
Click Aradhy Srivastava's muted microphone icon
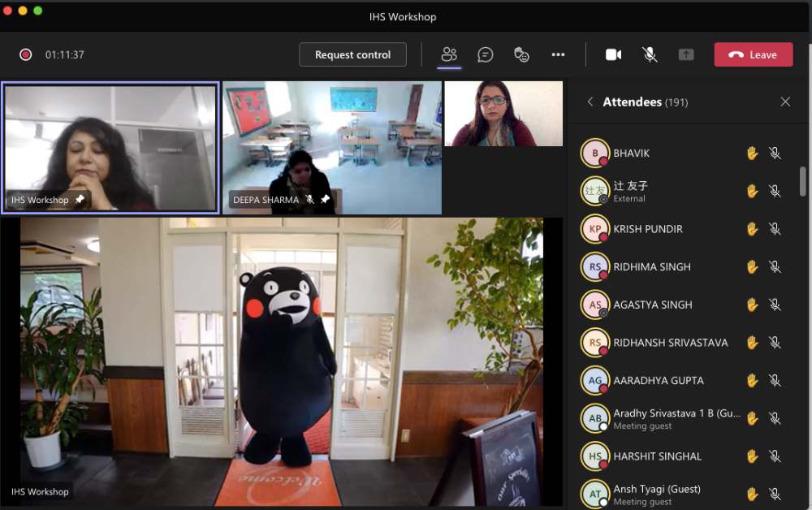click(x=775, y=418)
